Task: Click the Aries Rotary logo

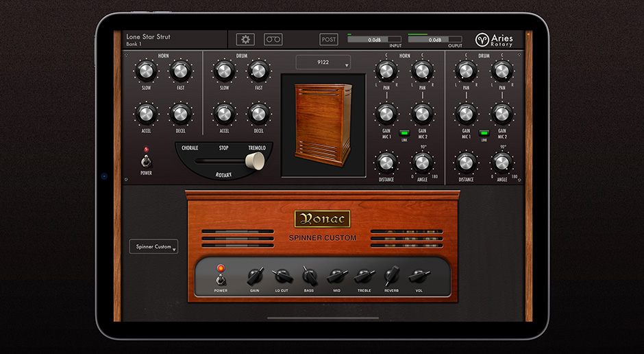Action: click(493, 40)
